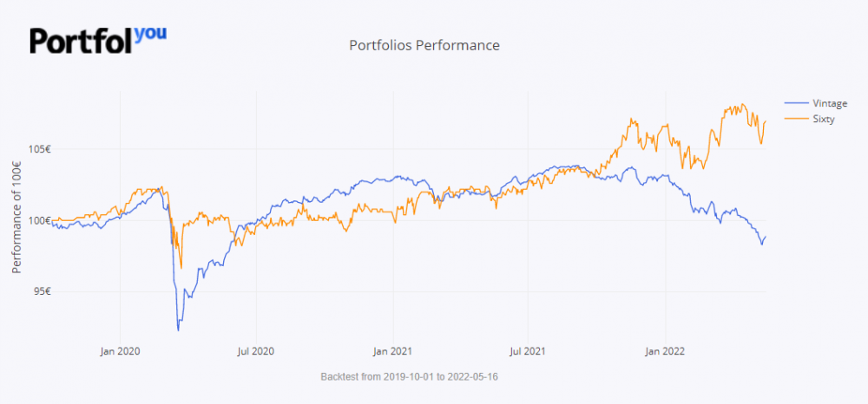
Task: Click the orange Sixty legend line swatch
Action: (795, 119)
